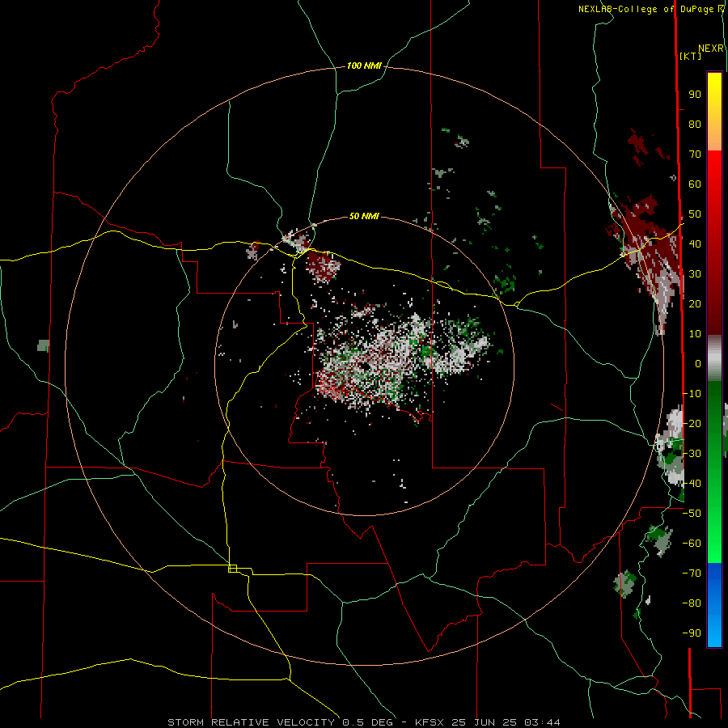Pick the gray near-zero segment of the color bar

coord(714,358)
